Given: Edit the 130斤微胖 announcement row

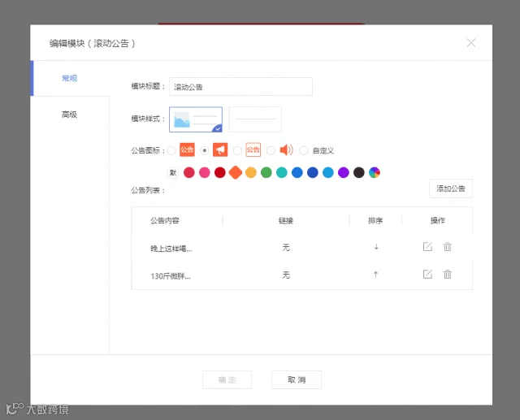Looking at the screenshot, I should [427, 274].
